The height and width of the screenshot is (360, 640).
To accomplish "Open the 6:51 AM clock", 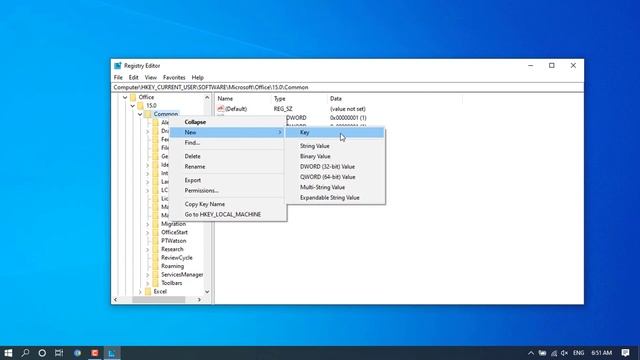I will coord(602,353).
